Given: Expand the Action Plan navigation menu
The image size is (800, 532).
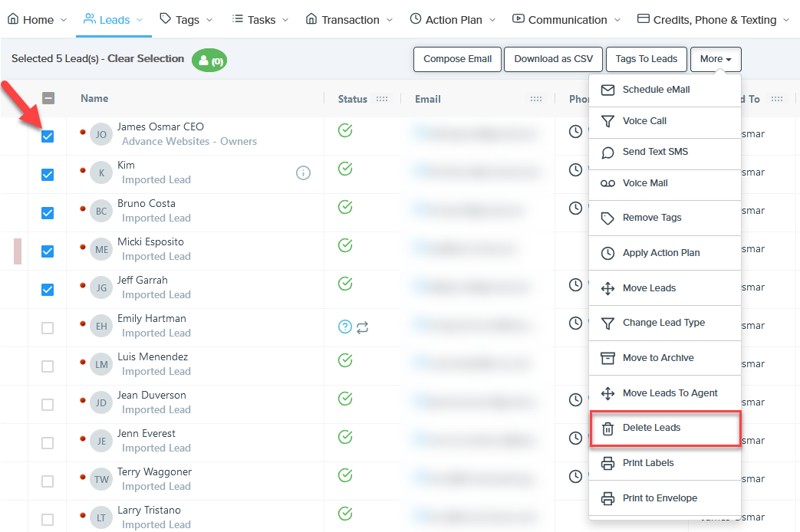Looking at the screenshot, I should [x=453, y=20].
